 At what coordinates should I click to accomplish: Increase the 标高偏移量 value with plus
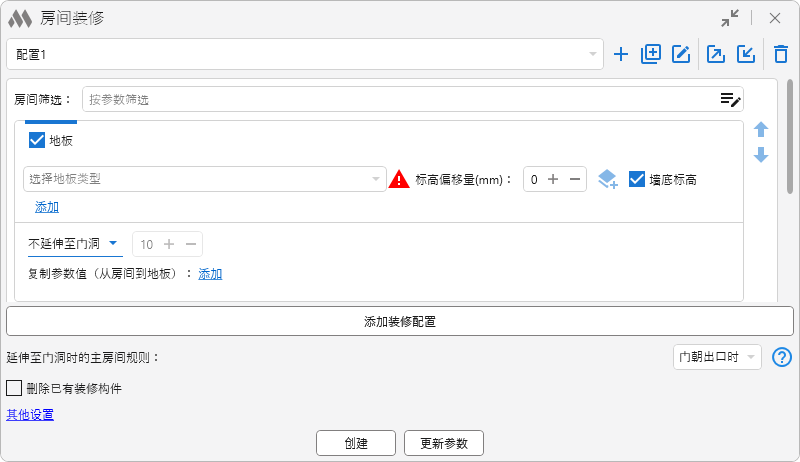(x=553, y=180)
